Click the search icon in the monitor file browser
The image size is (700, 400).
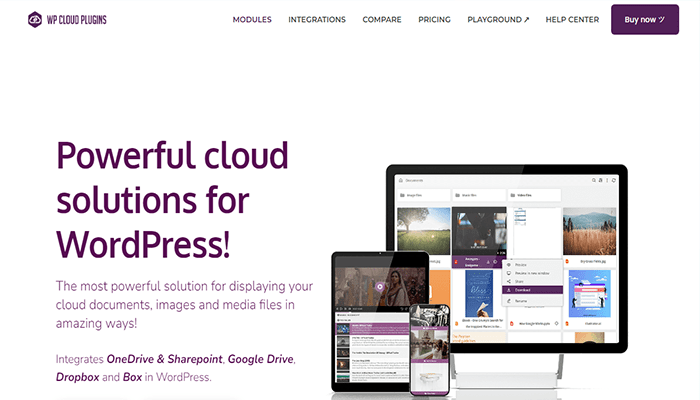click(x=594, y=180)
